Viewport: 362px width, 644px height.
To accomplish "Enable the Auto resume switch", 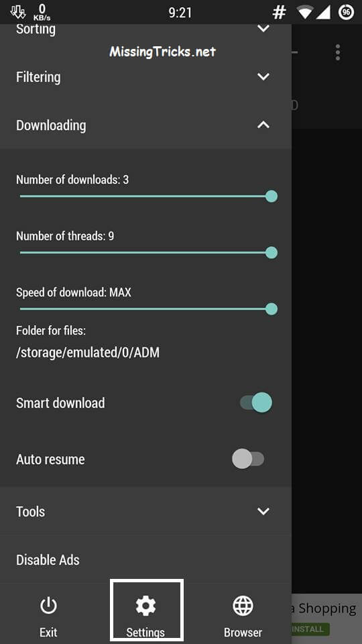I will (248, 459).
